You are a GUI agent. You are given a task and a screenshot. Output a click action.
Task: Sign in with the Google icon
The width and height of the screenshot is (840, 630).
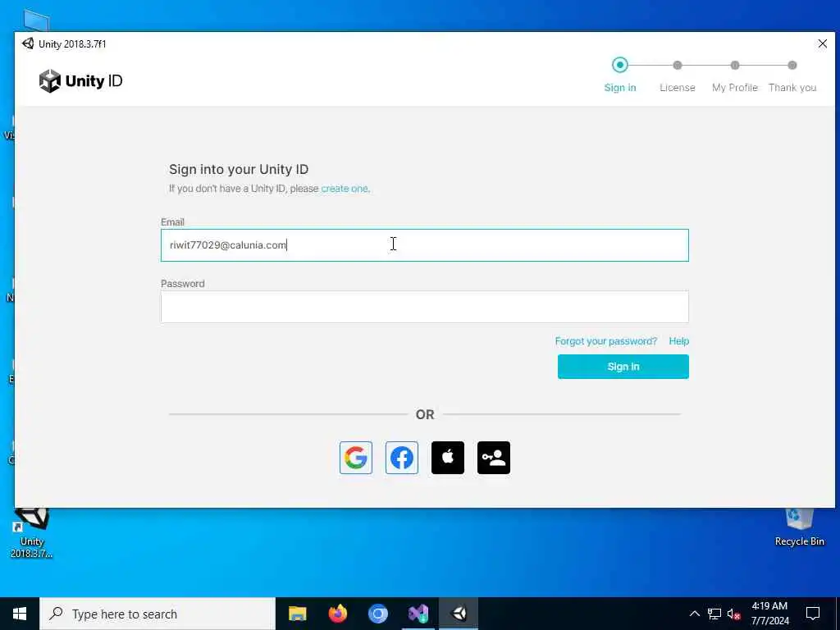coord(356,458)
